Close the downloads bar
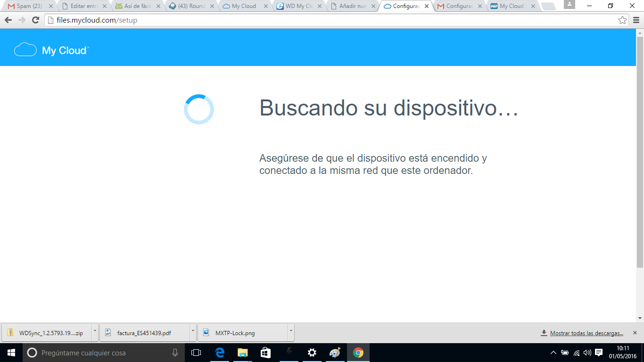644x362 pixels. 635,333
